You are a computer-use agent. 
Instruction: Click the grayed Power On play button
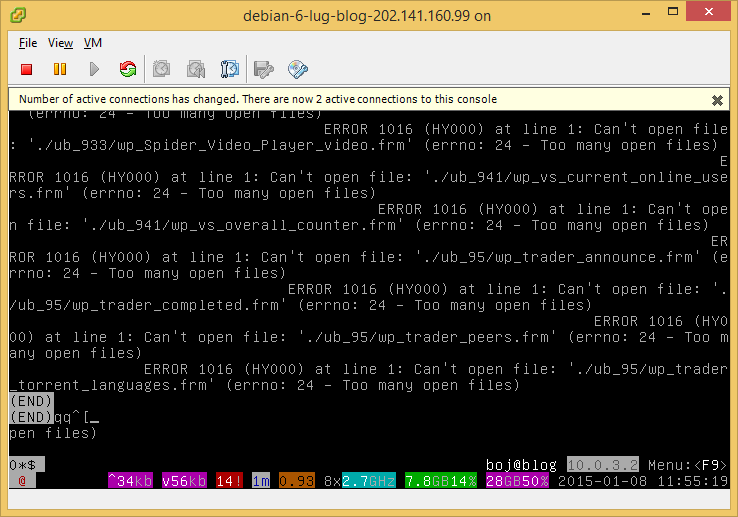[x=94, y=69]
